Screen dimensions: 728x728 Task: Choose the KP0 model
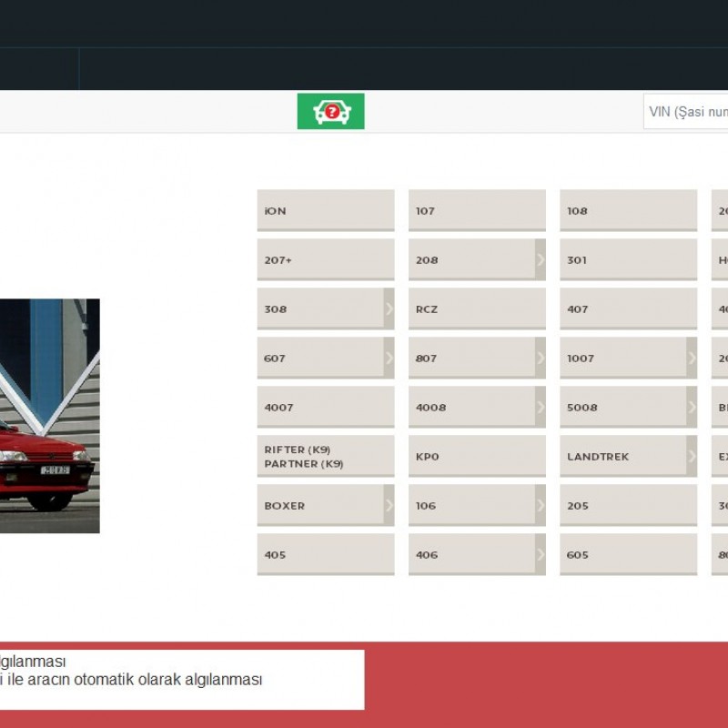point(473,456)
